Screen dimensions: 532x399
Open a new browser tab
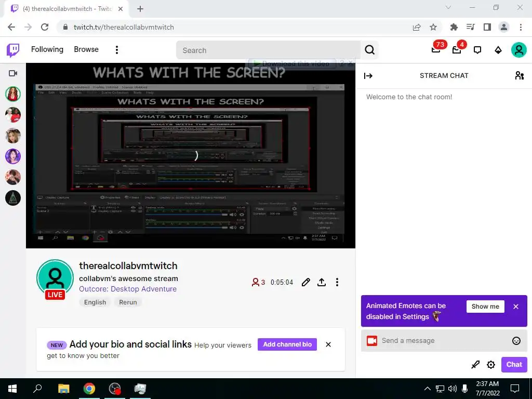click(140, 9)
